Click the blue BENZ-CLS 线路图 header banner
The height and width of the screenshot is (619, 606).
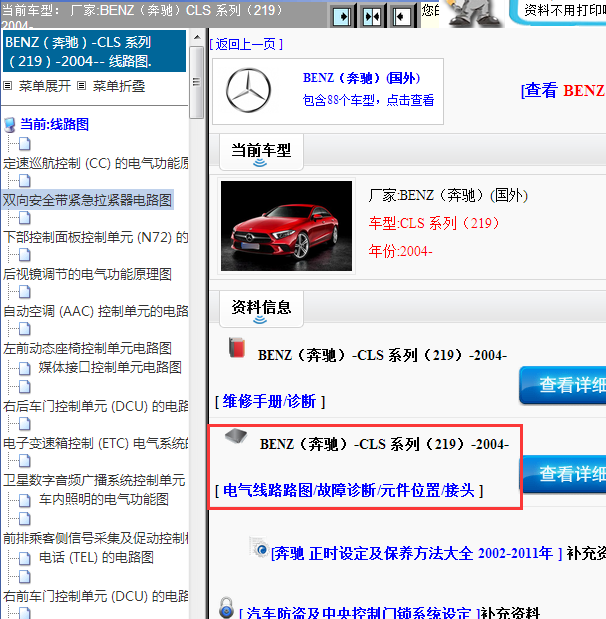(94, 51)
